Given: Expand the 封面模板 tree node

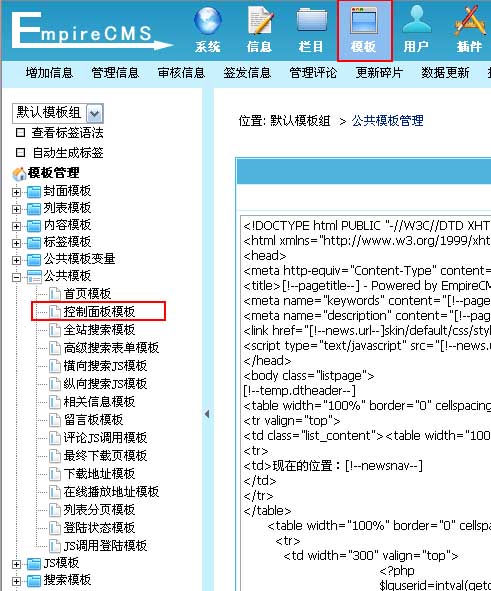Looking at the screenshot, I should coord(16,192).
